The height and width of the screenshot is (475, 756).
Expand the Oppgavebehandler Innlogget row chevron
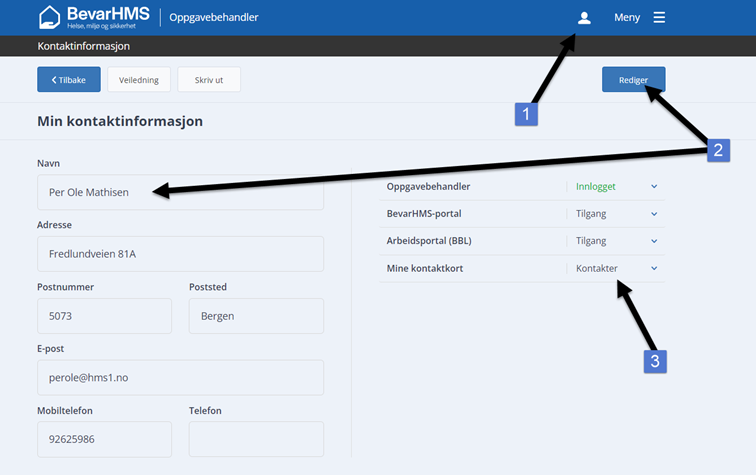point(654,186)
